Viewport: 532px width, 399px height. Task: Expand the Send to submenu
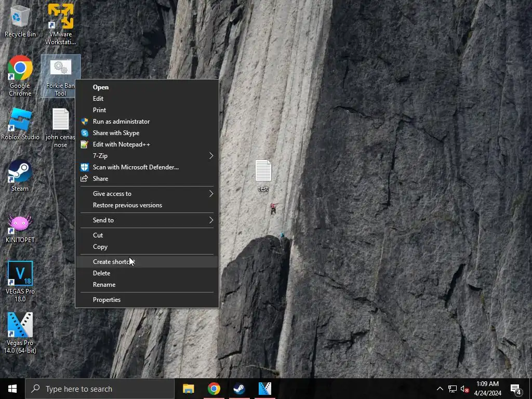point(147,220)
